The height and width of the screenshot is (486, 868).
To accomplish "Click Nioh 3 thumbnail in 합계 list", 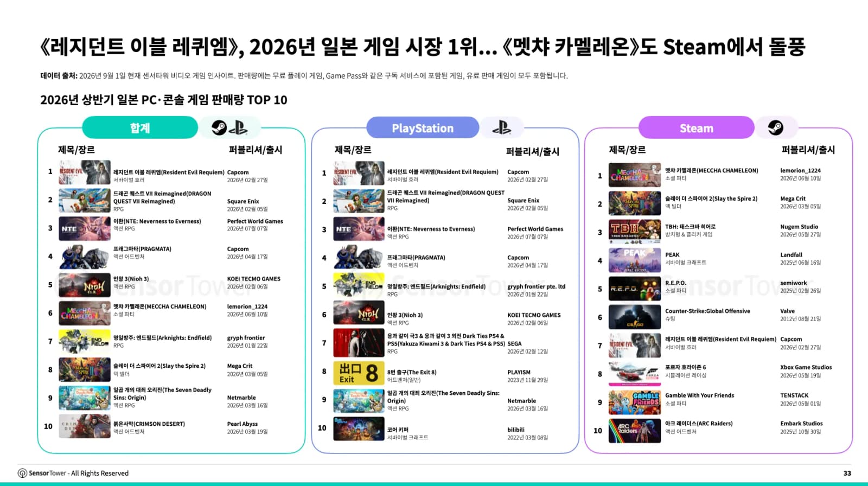I will coord(85,285).
